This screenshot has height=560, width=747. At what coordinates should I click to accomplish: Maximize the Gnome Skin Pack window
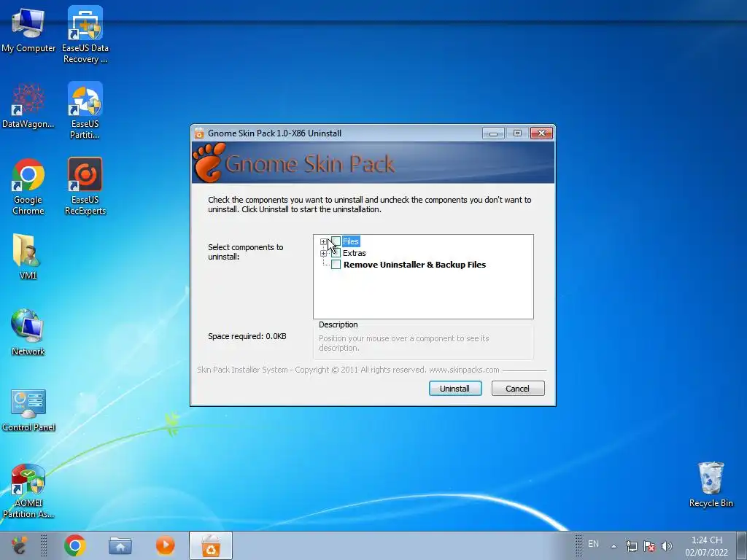517,133
